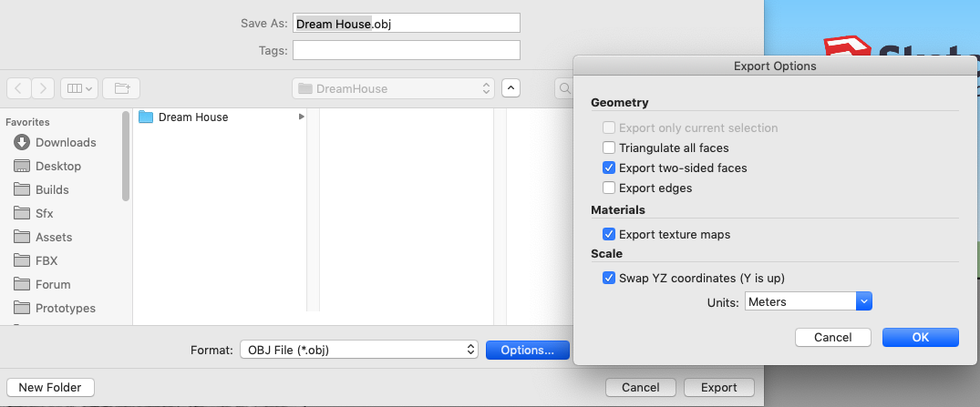Click OK in Export Options

[x=920, y=337]
